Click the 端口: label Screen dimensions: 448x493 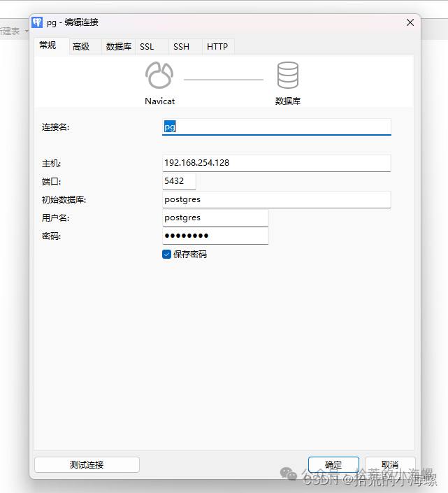(x=52, y=182)
